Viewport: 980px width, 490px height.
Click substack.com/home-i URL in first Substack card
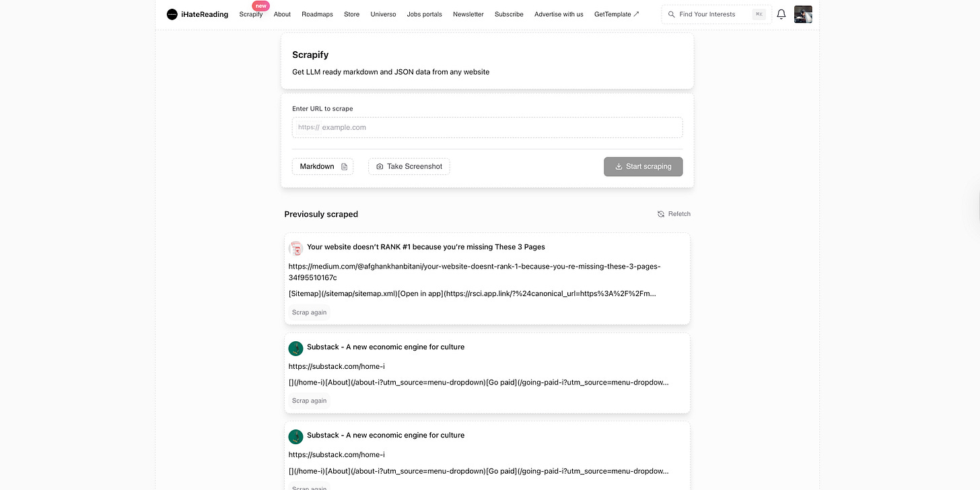(x=337, y=367)
